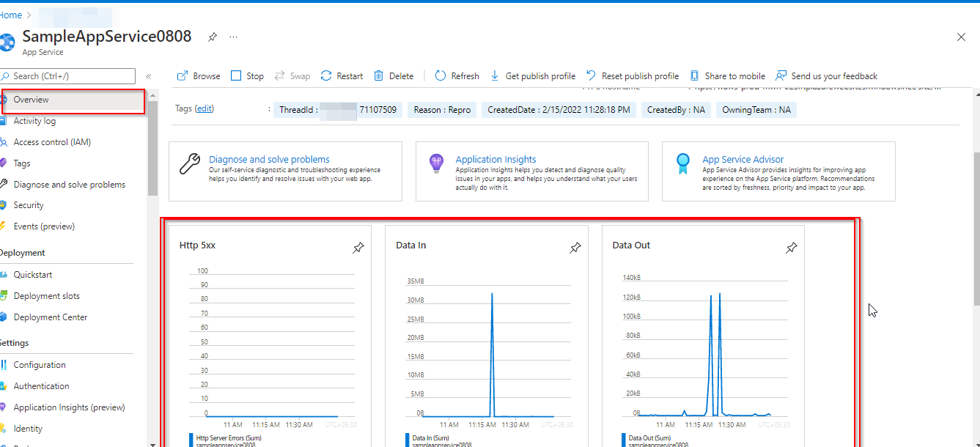Pin the Http 5xx chart

click(358, 248)
